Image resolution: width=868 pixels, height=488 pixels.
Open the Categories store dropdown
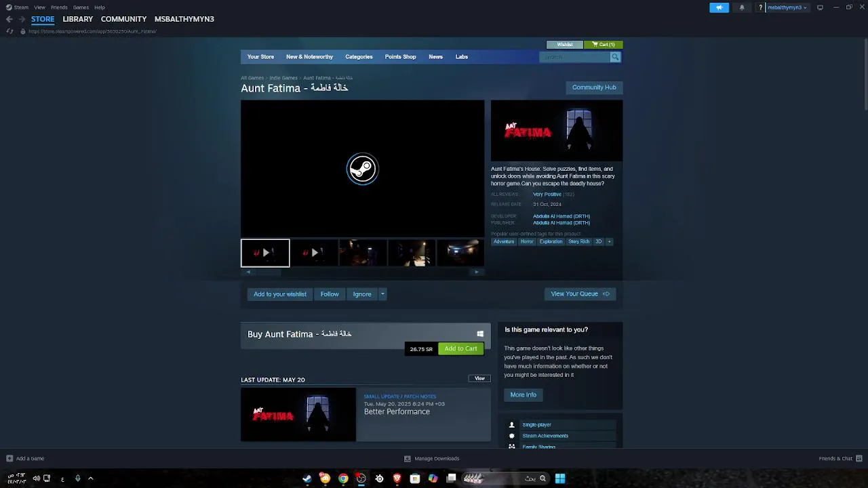click(x=359, y=57)
